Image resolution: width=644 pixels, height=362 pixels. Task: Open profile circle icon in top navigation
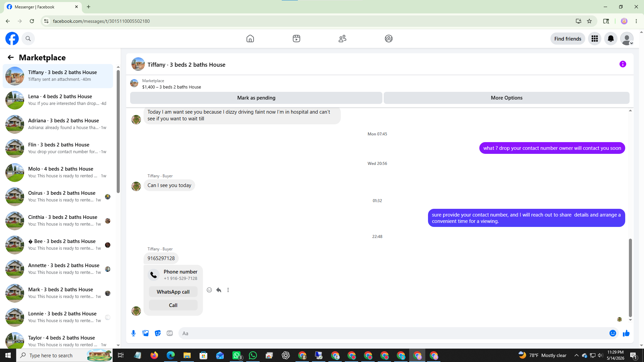(x=389, y=39)
